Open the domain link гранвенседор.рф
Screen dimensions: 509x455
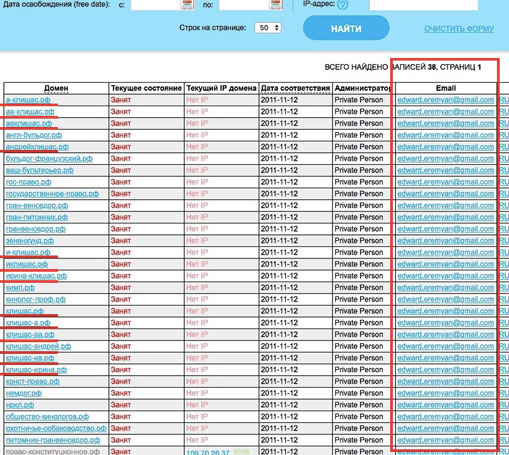(x=36, y=229)
